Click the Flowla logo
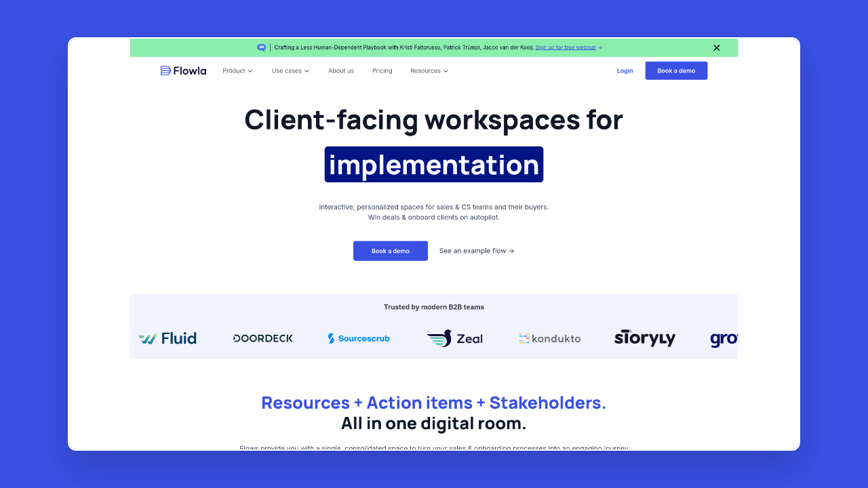Screen dimensions: 868x488 coord(182,70)
